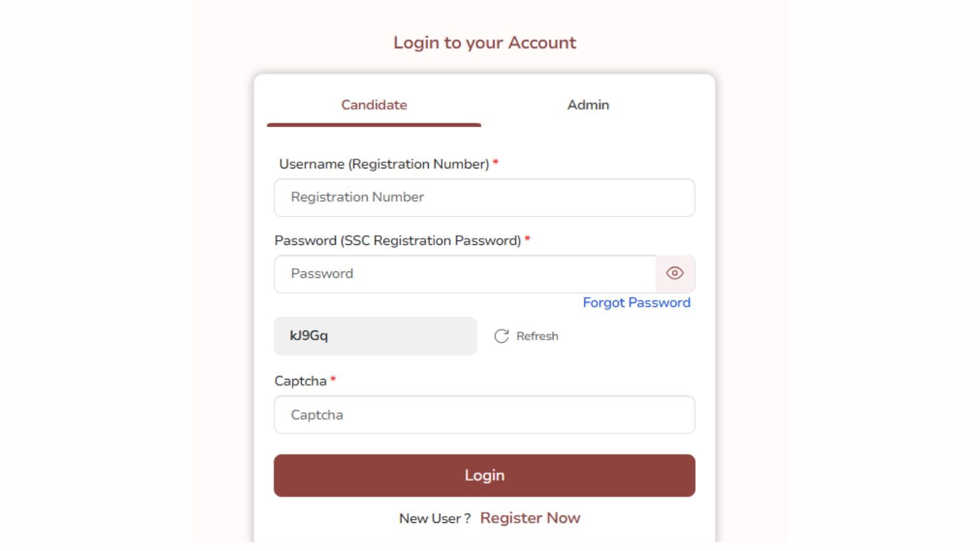Click Register Now for new users
980x551 pixels.
pos(530,517)
